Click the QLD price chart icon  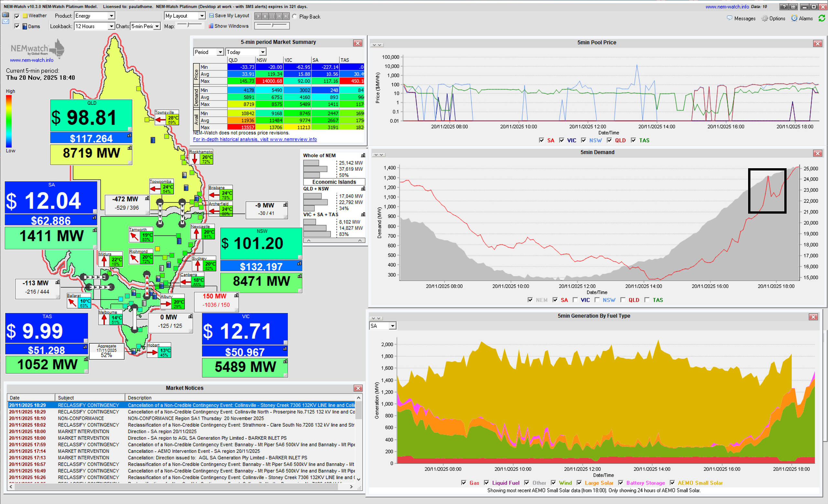click(x=129, y=136)
